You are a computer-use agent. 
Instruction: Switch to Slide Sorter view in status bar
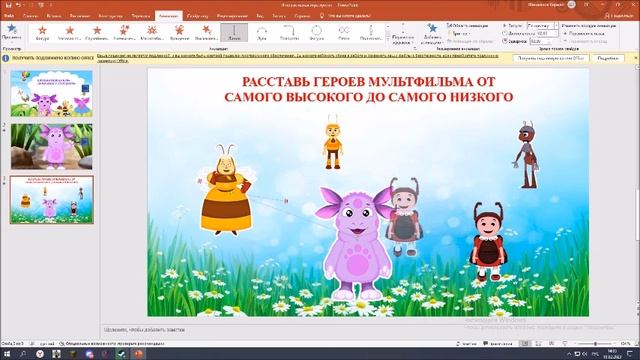pos(538,344)
